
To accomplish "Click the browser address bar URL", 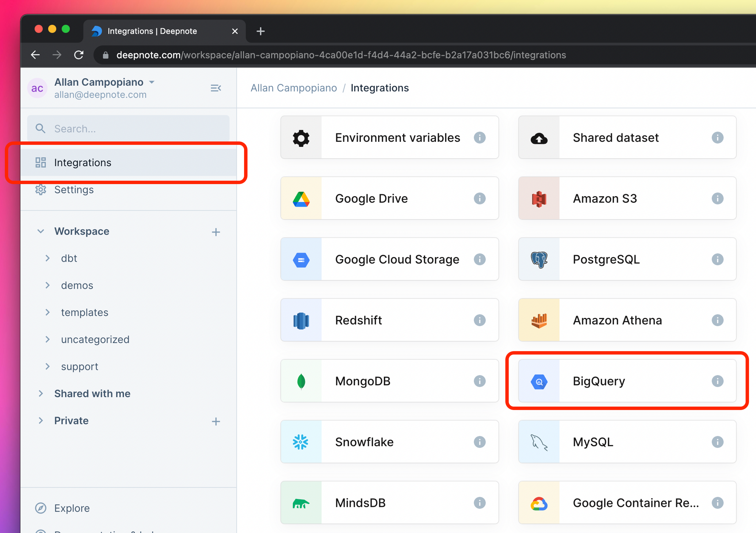I will point(341,55).
